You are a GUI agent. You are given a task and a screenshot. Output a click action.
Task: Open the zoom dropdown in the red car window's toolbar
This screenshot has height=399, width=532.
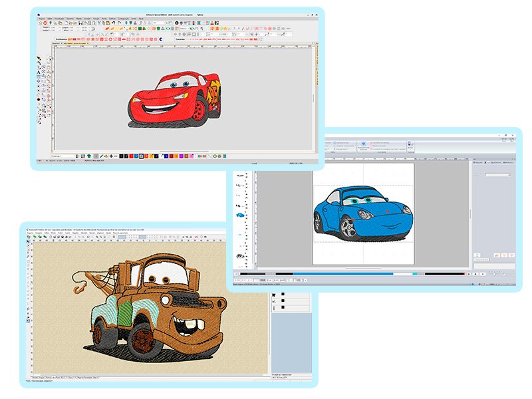(x=164, y=24)
